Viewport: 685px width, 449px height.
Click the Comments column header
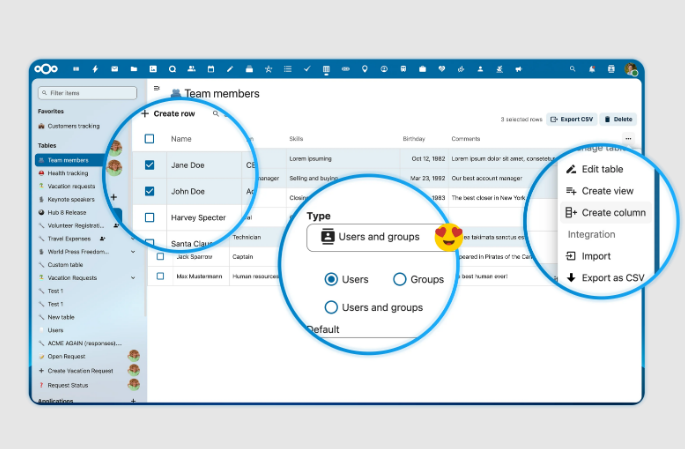pyautogui.click(x=466, y=139)
